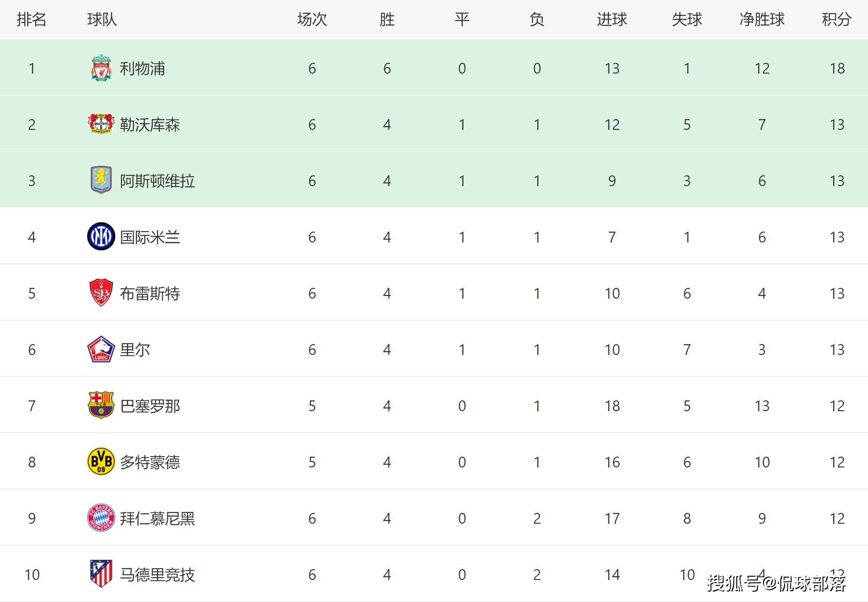Screen dimensions: 868x602
Task: Click the FC Barcelona crest
Action: pyautogui.click(x=101, y=405)
